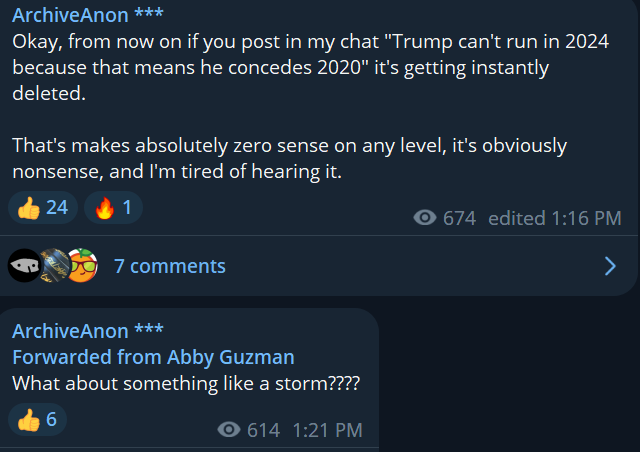
Task: Click the 674 view count
Action: [x=460, y=218]
